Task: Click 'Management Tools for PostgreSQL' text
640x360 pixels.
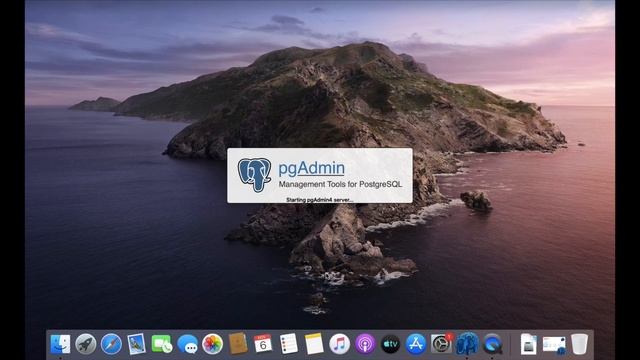Action: pos(340,184)
